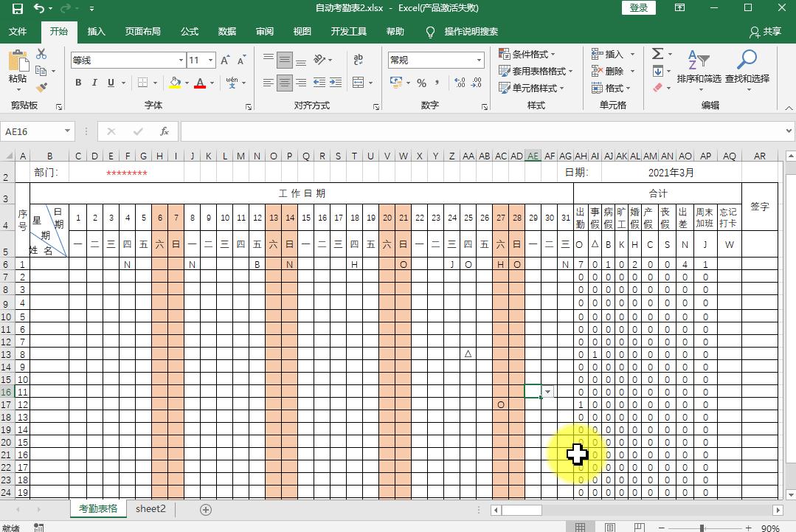
Task: Expand the number format dropdown 常规
Action: (479, 60)
